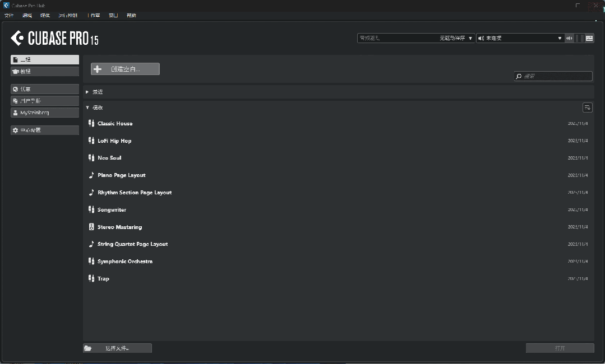Open the 媒体 (Media) menu
Screen dimensions: 605x364
45,16
